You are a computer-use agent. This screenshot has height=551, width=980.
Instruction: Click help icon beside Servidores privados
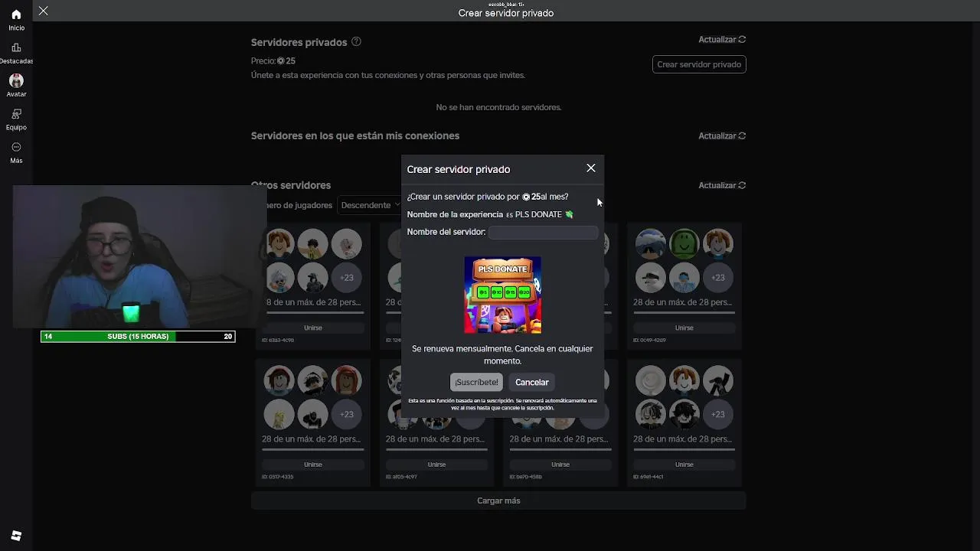356,42
